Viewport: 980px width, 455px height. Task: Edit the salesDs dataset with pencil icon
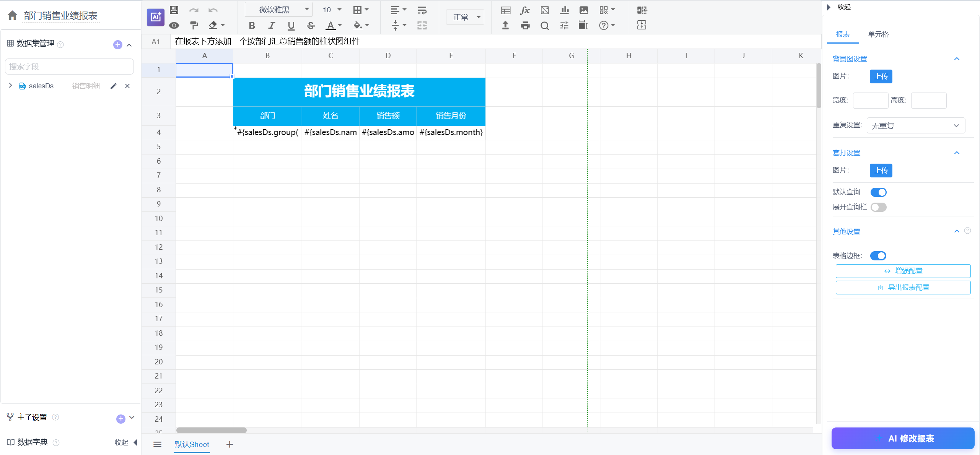click(x=113, y=86)
